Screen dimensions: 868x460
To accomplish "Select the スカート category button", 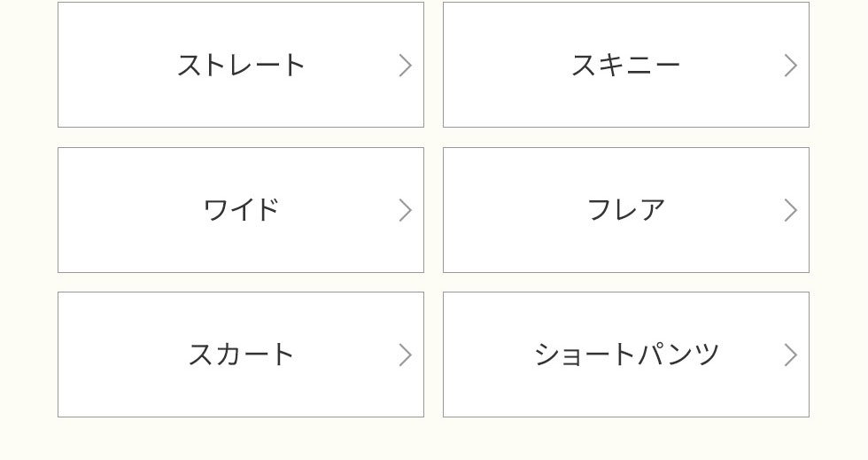I will click(241, 355).
